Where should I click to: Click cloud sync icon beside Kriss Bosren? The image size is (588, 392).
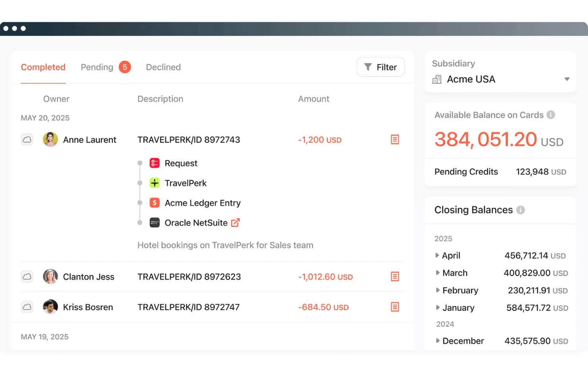(x=27, y=307)
